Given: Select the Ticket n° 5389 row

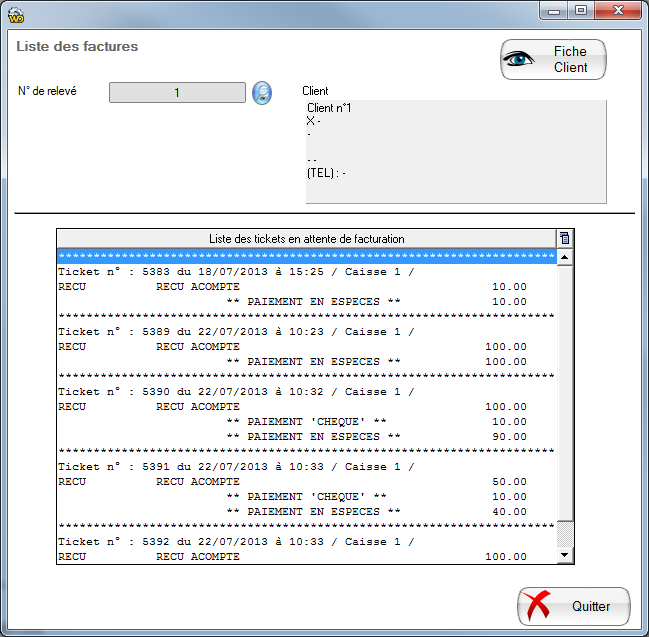Looking at the screenshot, I should click(x=236, y=332).
